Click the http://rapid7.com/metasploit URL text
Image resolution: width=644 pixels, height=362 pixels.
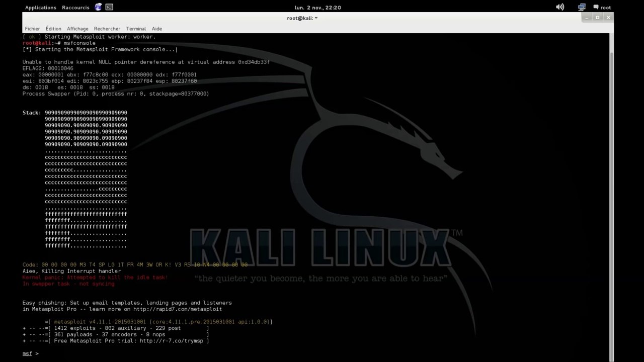(177, 309)
